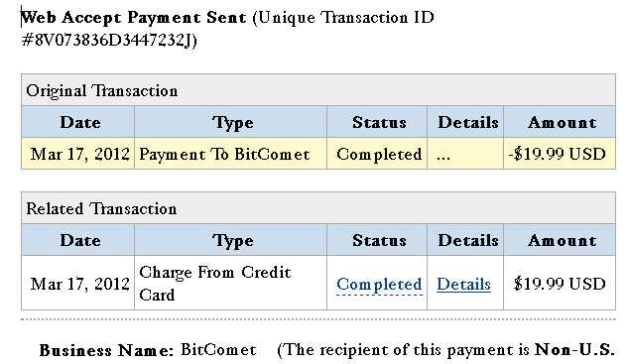Viewport: 629px width, 364px height.
Task: Click the Related Transaction header bar
Action: [x=318, y=208]
